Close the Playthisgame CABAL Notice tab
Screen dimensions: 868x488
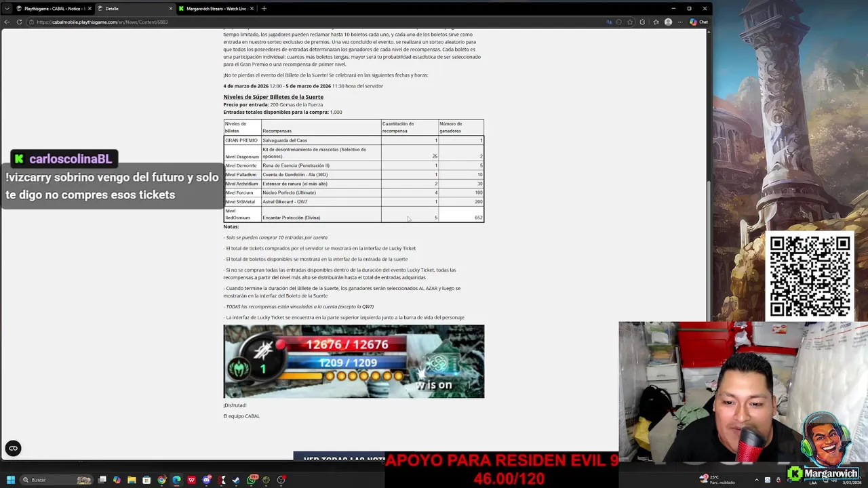(x=88, y=9)
